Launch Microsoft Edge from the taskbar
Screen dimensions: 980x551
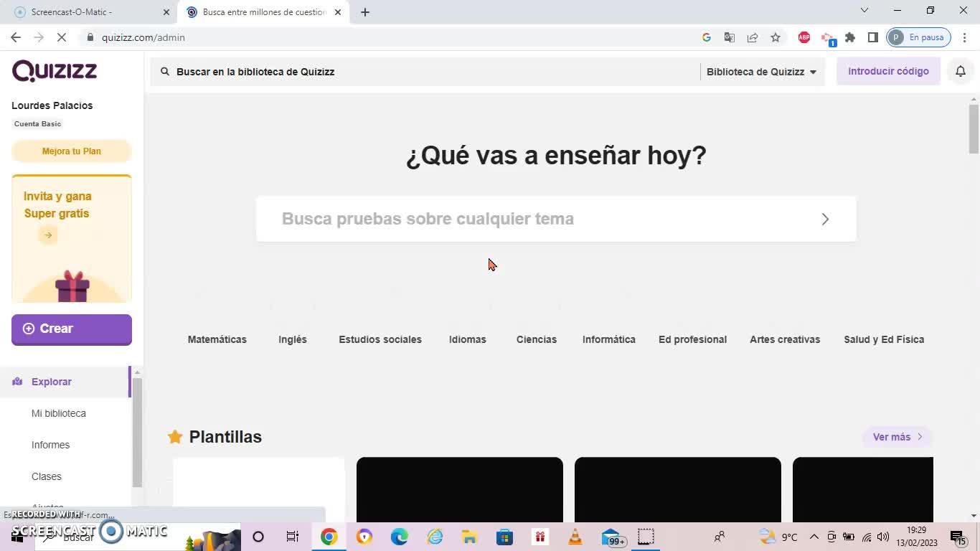(x=400, y=537)
